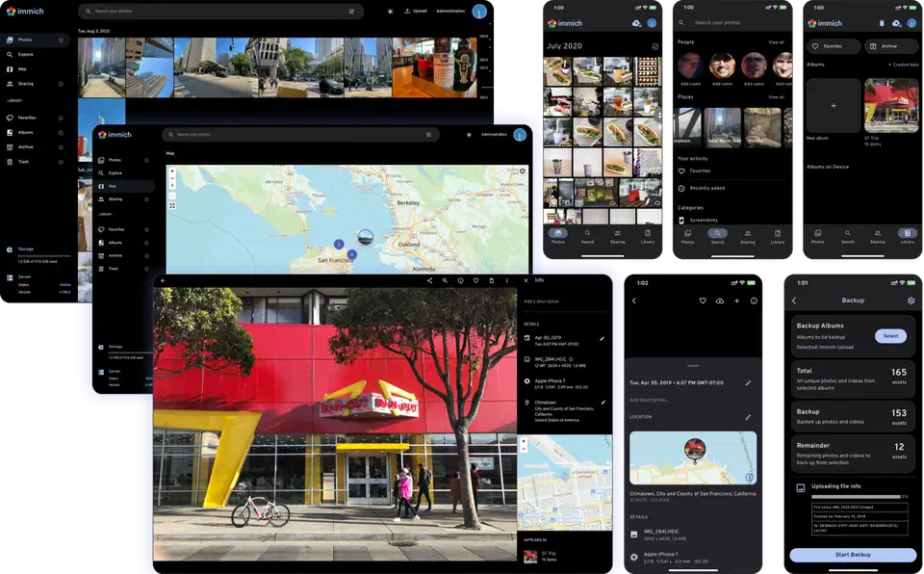Select all photos with the July 2020 checkmark circle
This screenshot has height=574, width=924.
(x=655, y=44)
